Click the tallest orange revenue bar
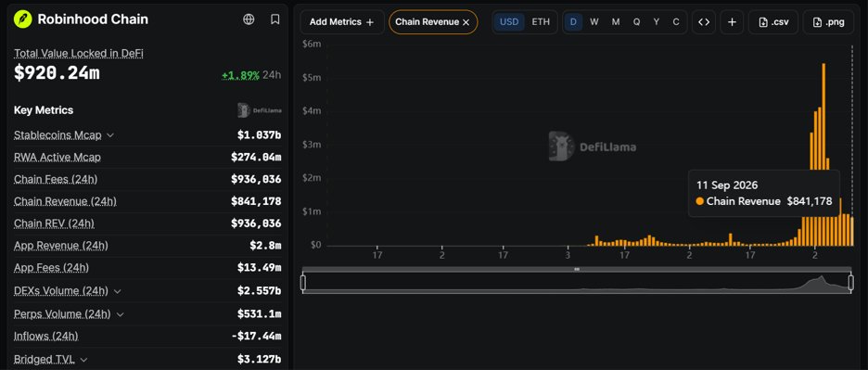Image resolution: width=868 pixels, height=370 pixels. coord(823,155)
